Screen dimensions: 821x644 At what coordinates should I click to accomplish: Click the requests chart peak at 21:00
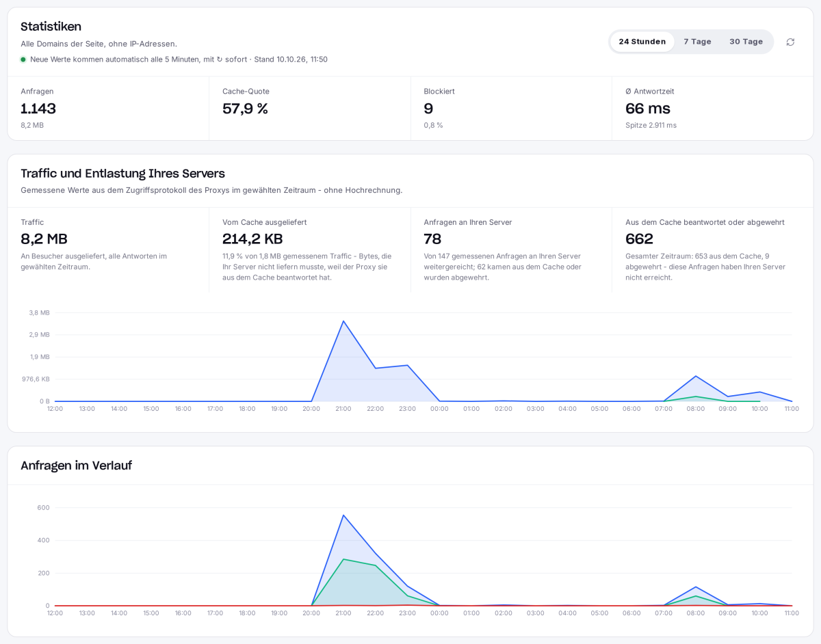click(343, 515)
